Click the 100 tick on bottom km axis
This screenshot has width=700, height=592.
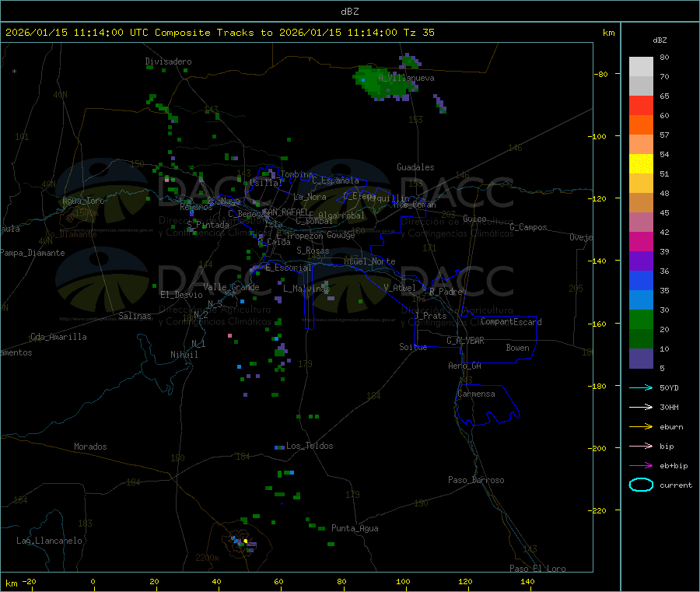click(403, 581)
